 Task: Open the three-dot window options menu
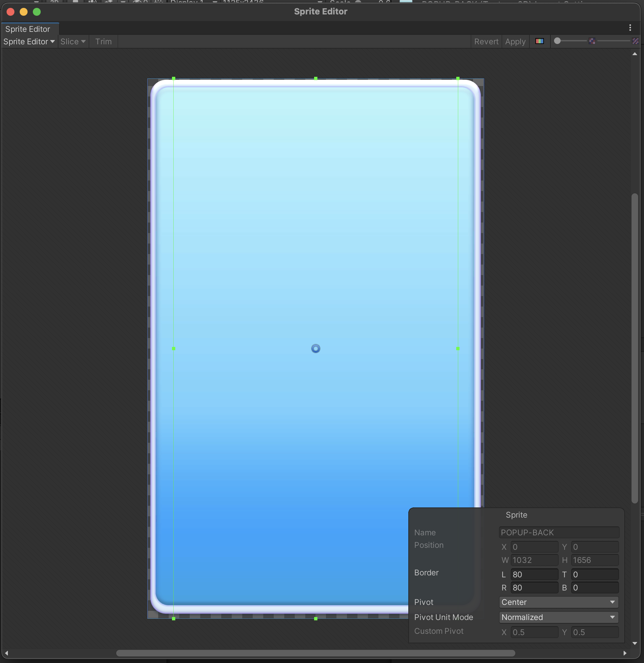tap(630, 28)
